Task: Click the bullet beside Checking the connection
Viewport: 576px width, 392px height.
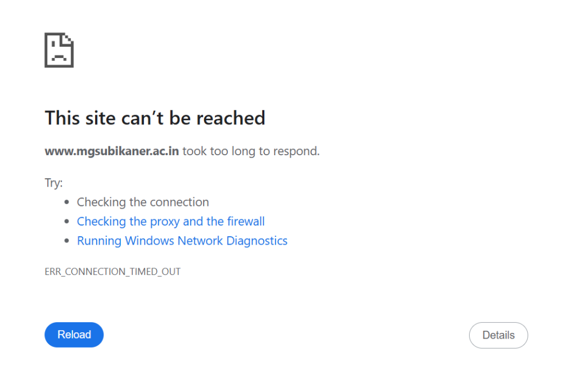Action: [68, 202]
